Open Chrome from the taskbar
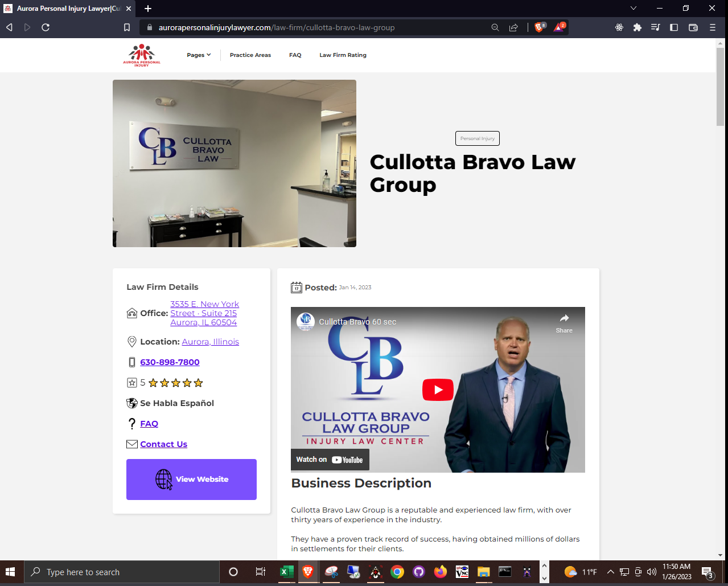The height and width of the screenshot is (586, 728). [x=397, y=572]
